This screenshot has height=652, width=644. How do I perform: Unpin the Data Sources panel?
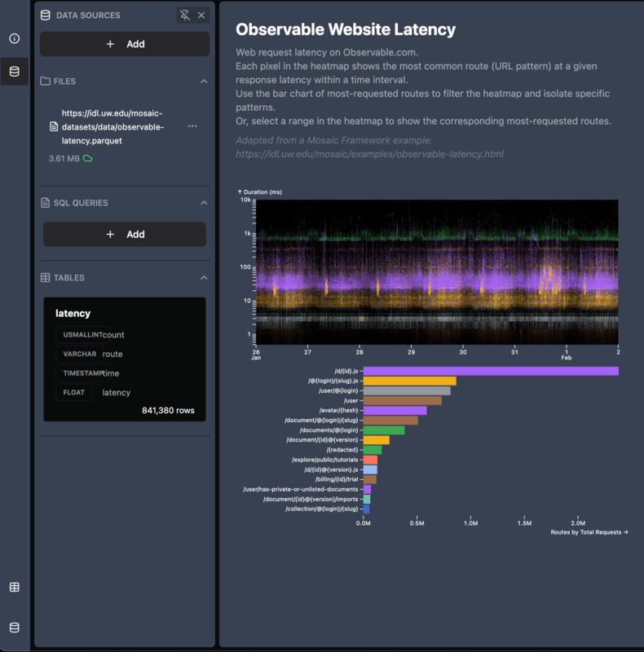[185, 15]
